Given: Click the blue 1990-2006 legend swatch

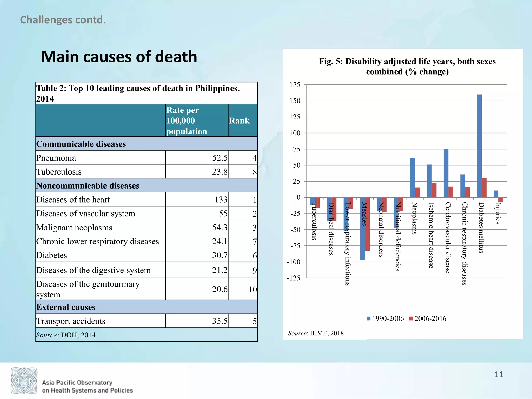Looking at the screenshot, I should pos(368,318).
